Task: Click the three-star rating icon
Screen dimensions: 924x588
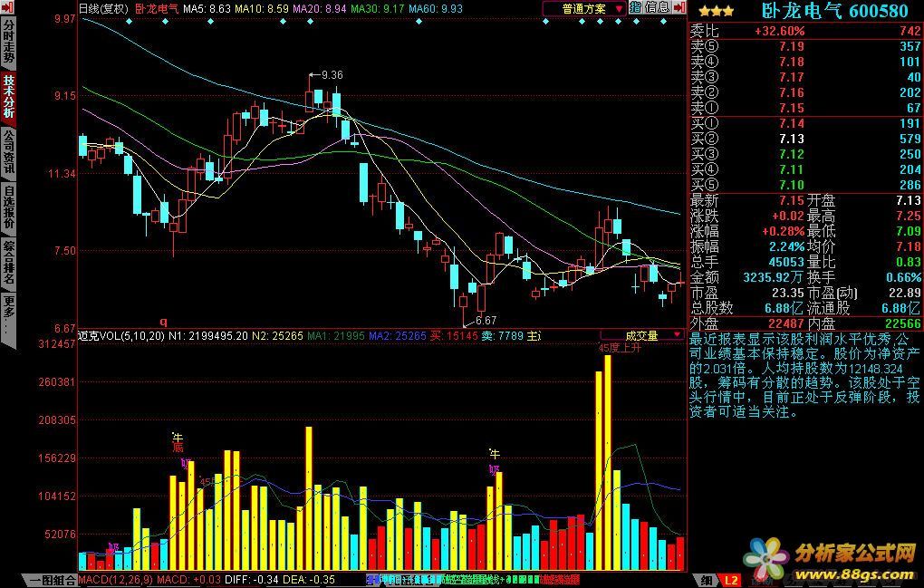Action: tap(716, 11)
